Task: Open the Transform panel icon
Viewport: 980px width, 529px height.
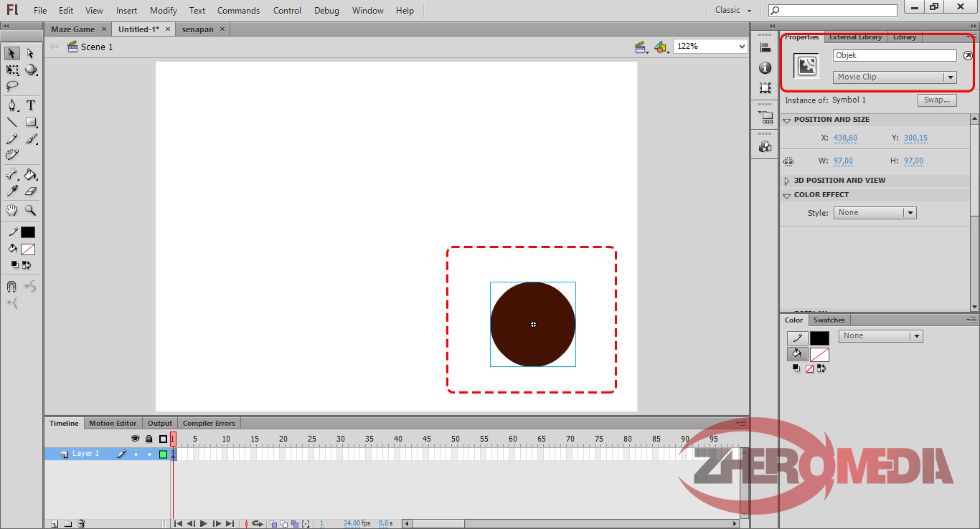Action: coord(765,87)
